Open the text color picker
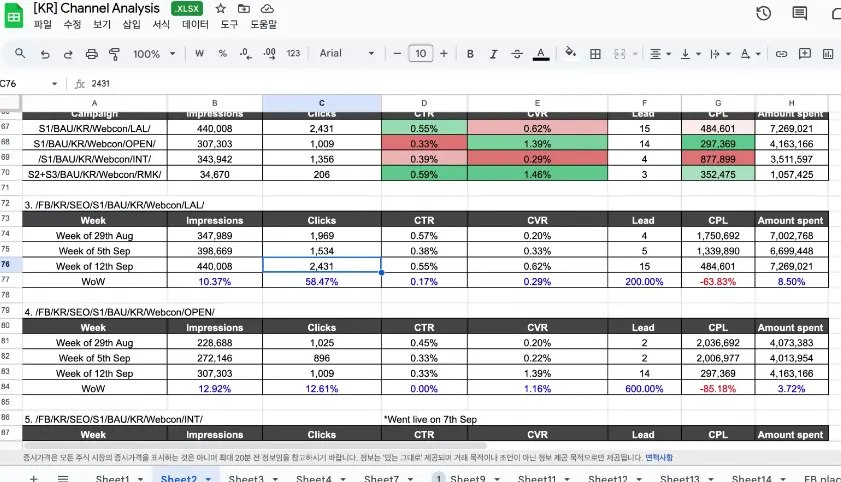The height and width of the screenshot is (482, 841). (541, 54)
